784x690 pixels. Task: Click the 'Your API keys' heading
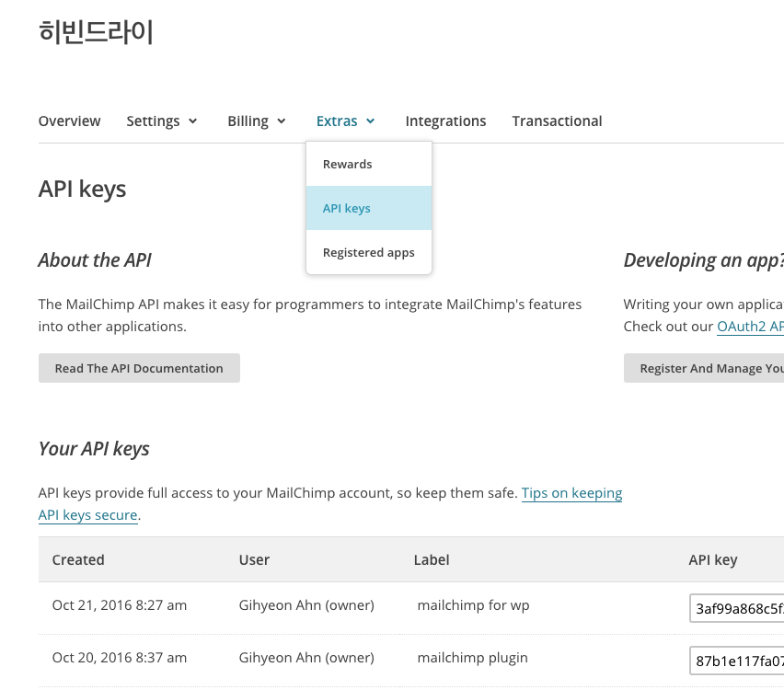pyautogui.click(x=94, y=449)
